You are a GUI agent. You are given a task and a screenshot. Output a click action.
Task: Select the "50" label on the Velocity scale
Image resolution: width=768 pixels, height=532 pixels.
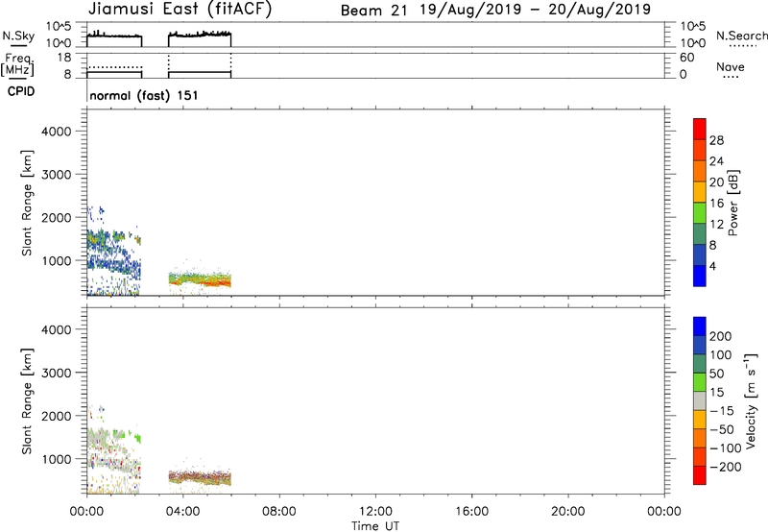(x=716, y=374)
